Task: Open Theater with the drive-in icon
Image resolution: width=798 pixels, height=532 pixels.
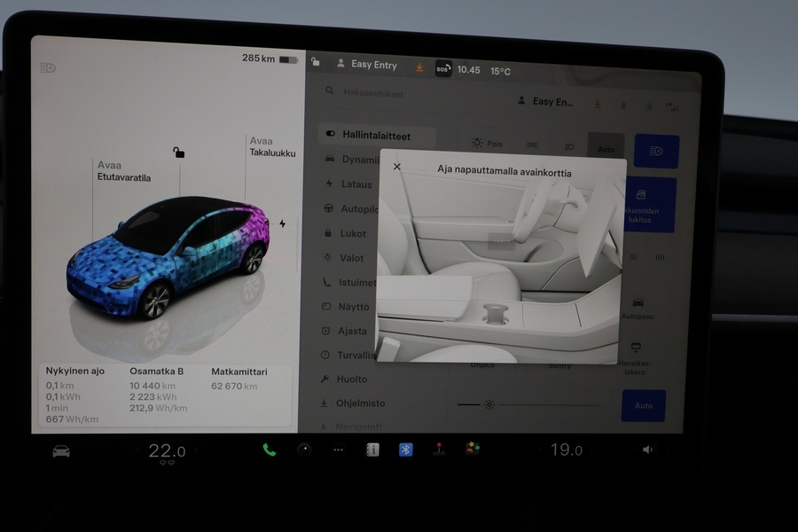Action: click(x=473, y=450)
